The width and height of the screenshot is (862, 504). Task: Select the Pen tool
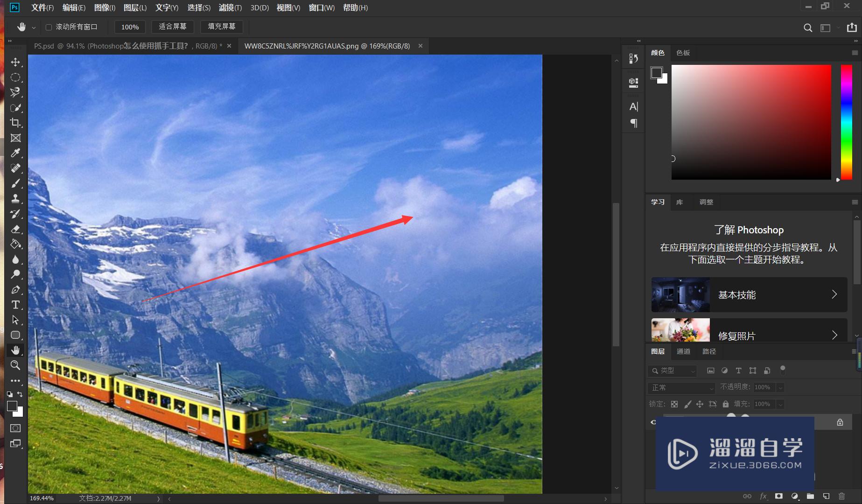[15, 290]
